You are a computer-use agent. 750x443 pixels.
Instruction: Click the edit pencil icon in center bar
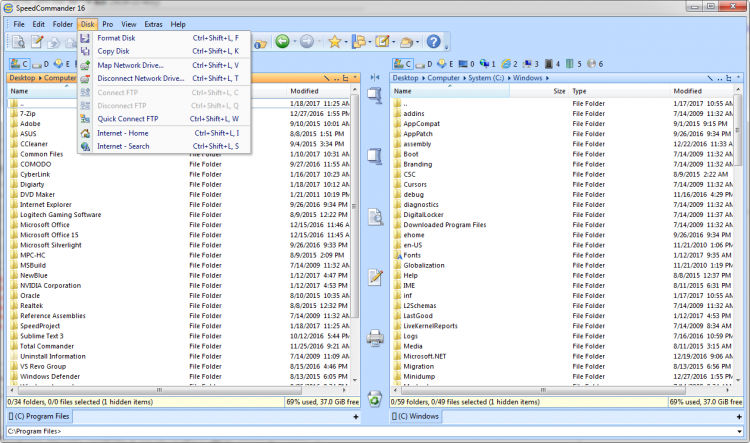(x=375, y=277)
